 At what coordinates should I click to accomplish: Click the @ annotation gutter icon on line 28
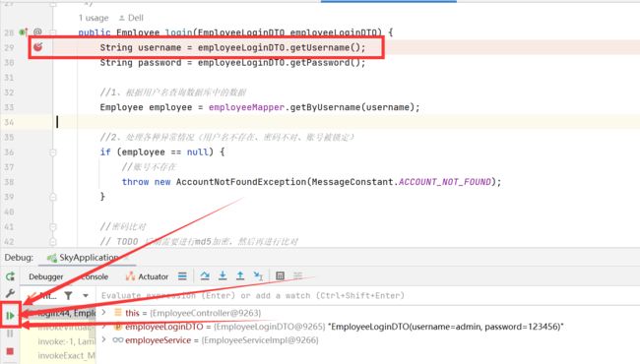point(37,31)
